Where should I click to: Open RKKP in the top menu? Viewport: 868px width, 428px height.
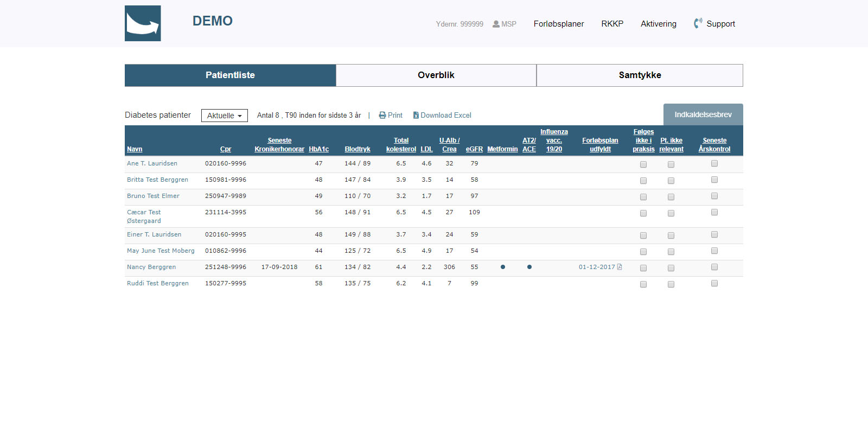tap(612, 24)
